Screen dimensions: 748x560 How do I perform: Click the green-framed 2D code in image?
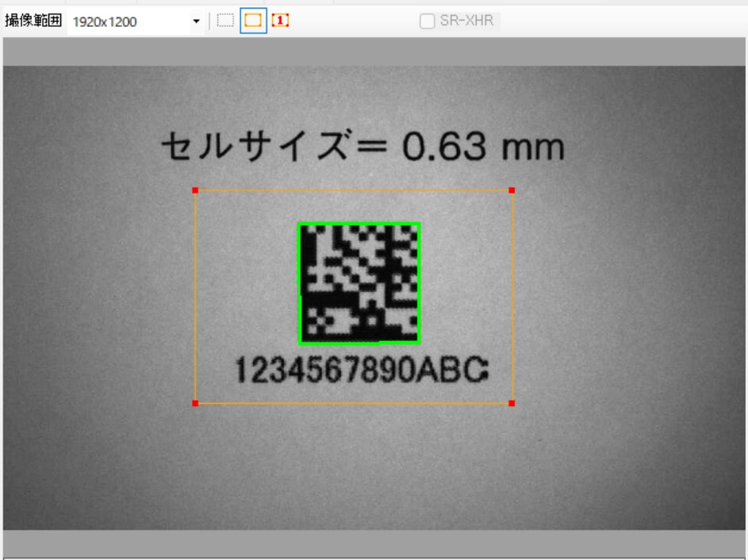tap(359, 283)
